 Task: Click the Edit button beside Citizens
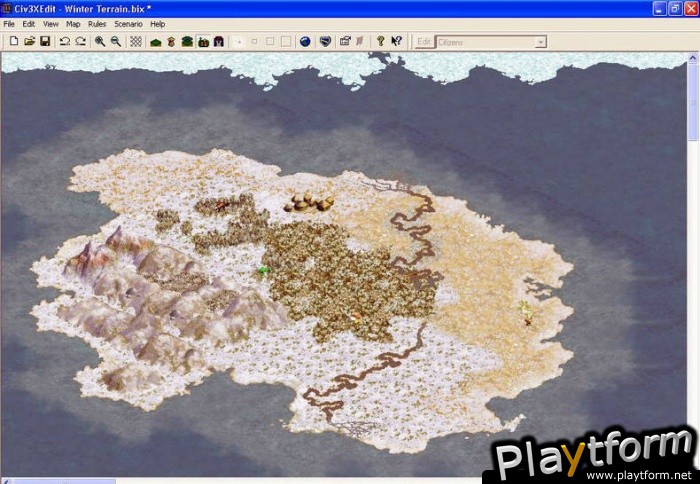click(x=423, y=42)
